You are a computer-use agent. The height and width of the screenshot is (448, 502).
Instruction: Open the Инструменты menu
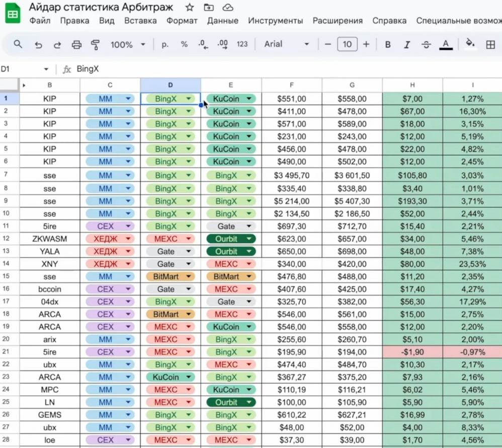point(275,21)
